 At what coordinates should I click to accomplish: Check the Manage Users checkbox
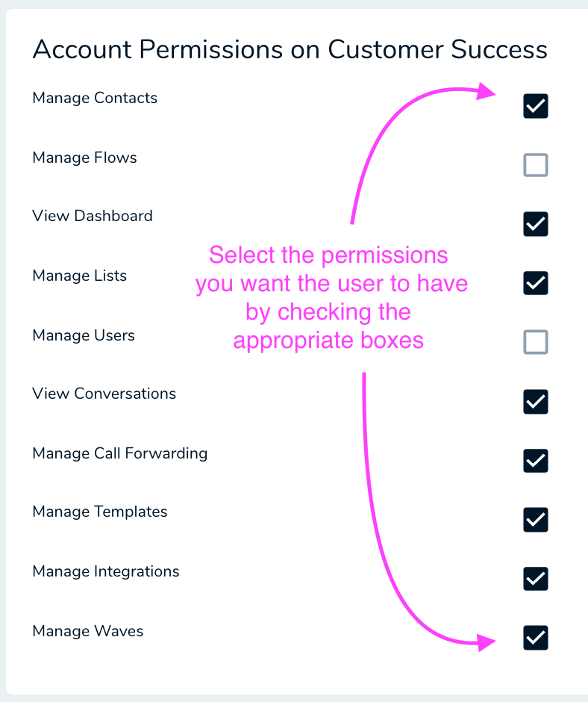[x=536, y=342]
